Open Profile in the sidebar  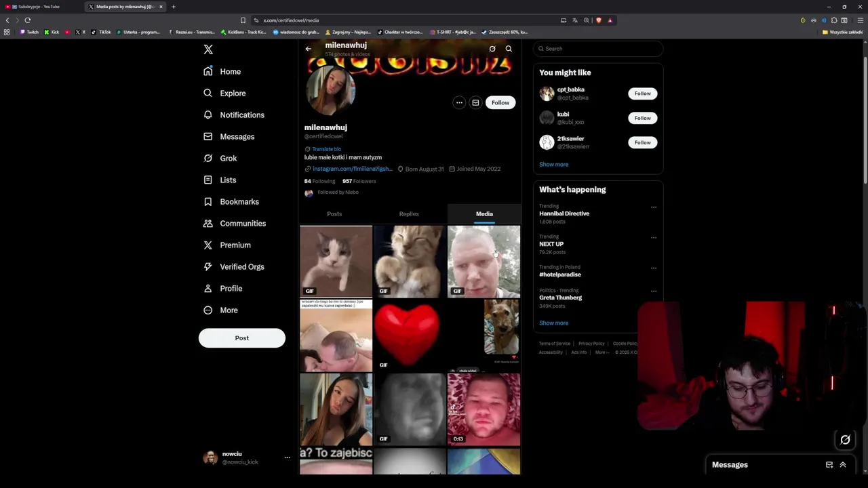pyautogui.click(x=223, y=288)
